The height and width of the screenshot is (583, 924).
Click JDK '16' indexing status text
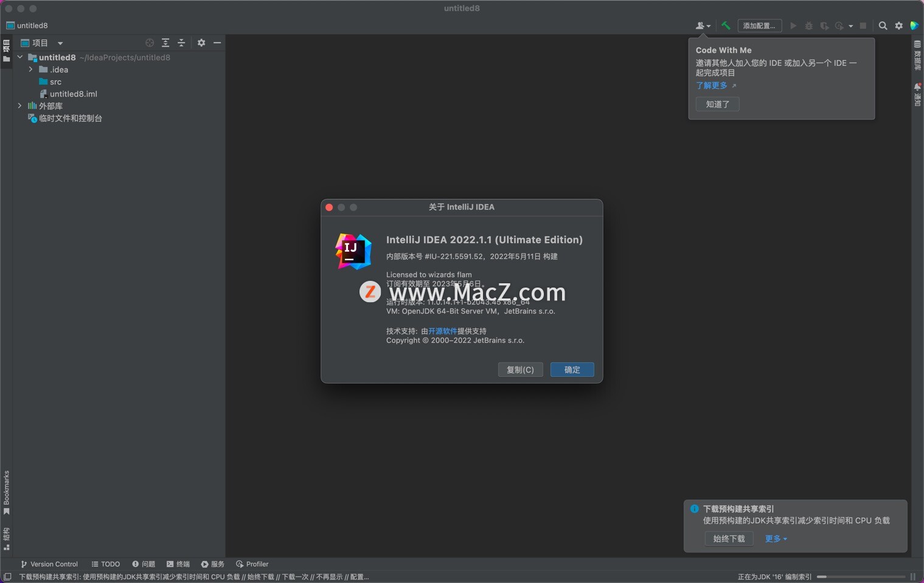(774, 577)
